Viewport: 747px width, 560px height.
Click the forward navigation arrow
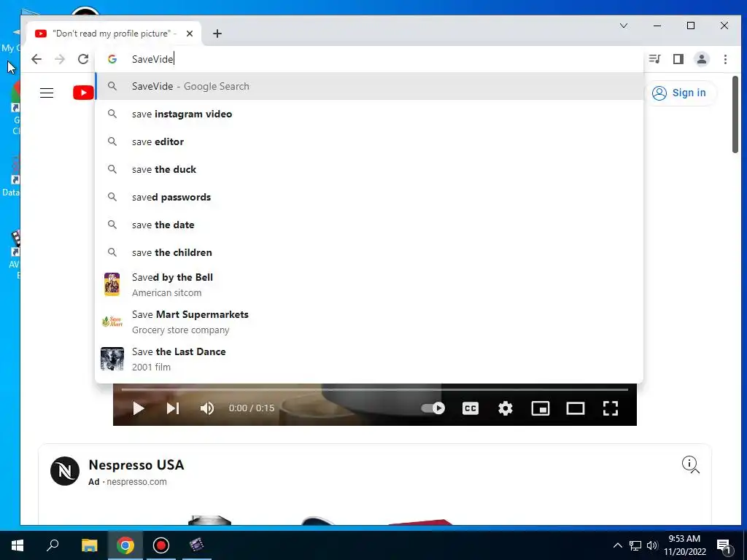pos(60,59)
